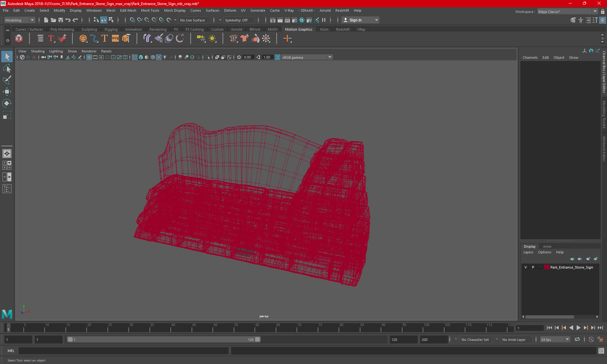Toggle the sRGB gamma color management button
The width and height of the screenshot is (607, 364).
(278, 57)
